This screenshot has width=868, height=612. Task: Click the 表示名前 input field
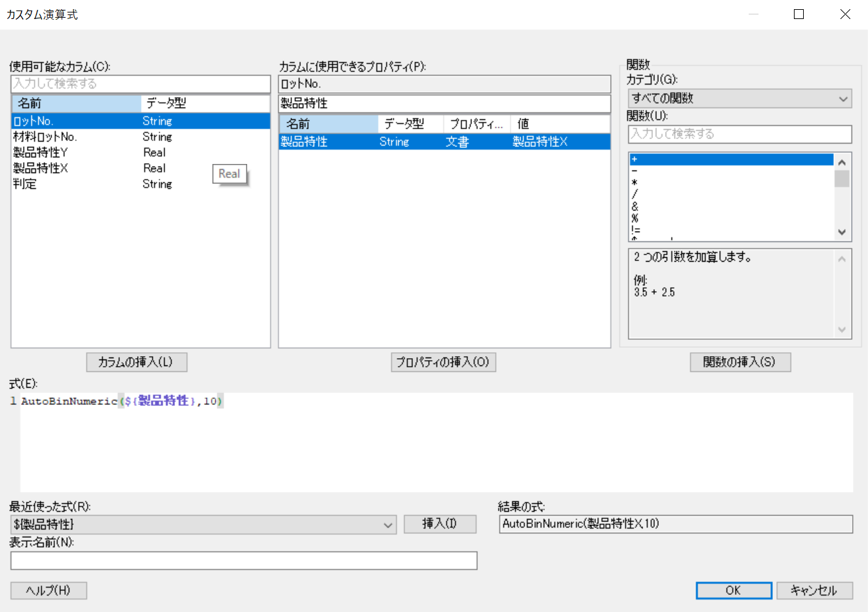(x=244, y=561)
